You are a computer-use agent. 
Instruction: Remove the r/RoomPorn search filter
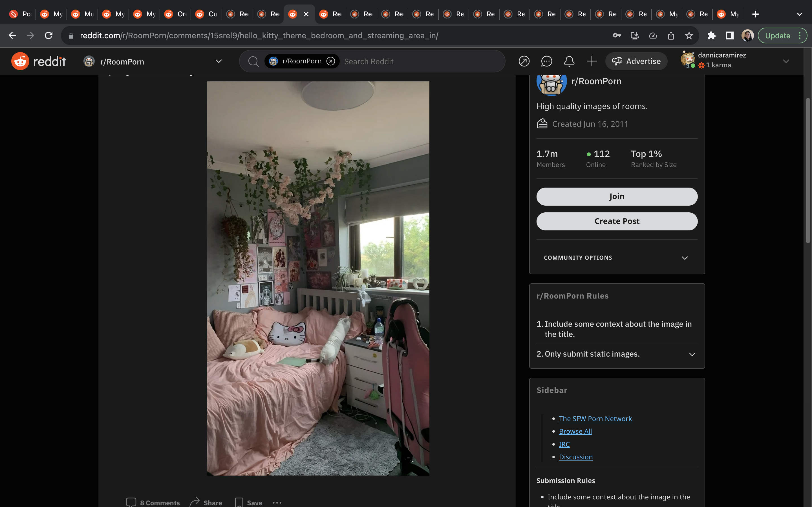(331, 61)
